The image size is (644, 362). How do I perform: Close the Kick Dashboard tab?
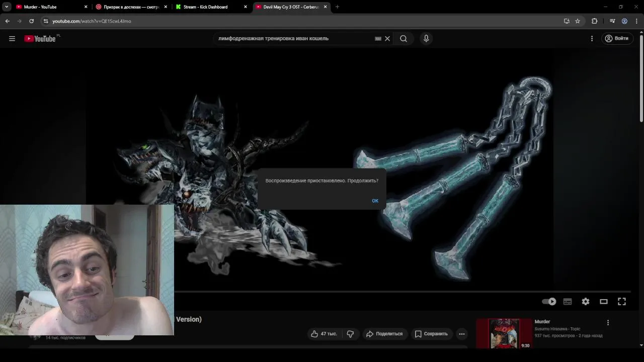(246, 7)
